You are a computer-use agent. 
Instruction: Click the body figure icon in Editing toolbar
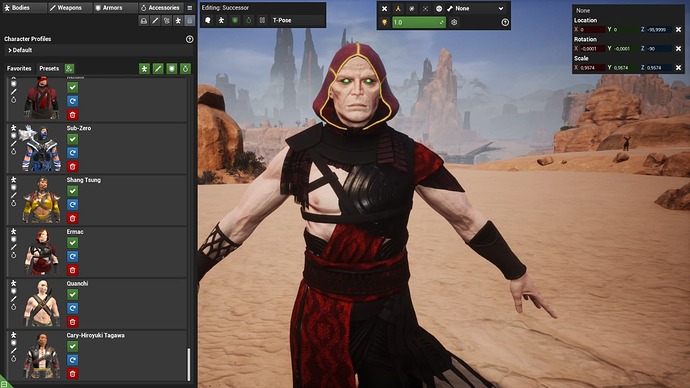point(221,20)
